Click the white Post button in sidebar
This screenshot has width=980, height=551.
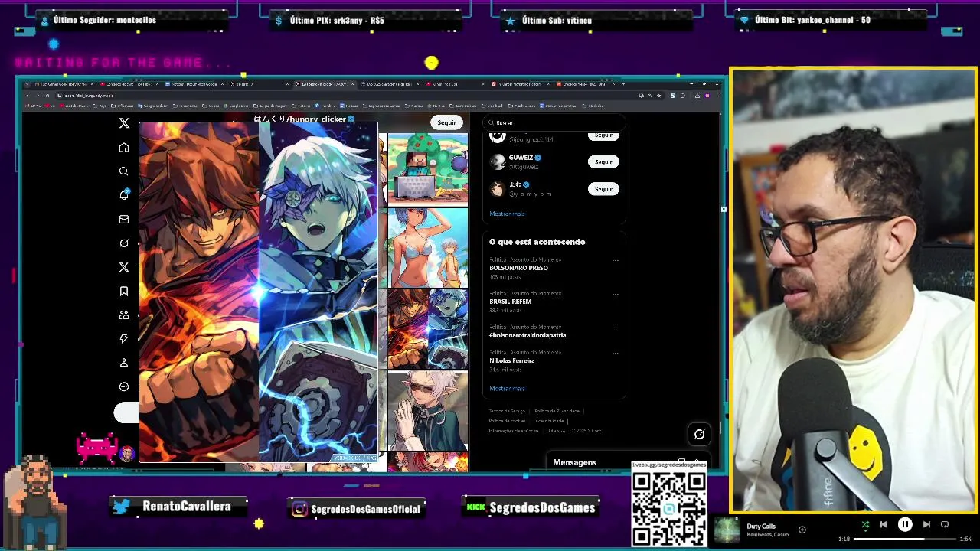click(127, 413)
